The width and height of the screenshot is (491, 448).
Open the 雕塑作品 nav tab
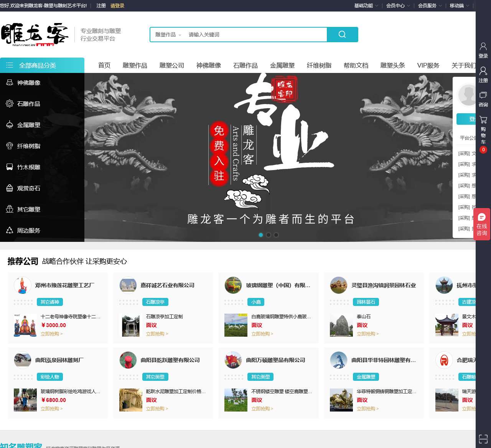tap(135, 65)
